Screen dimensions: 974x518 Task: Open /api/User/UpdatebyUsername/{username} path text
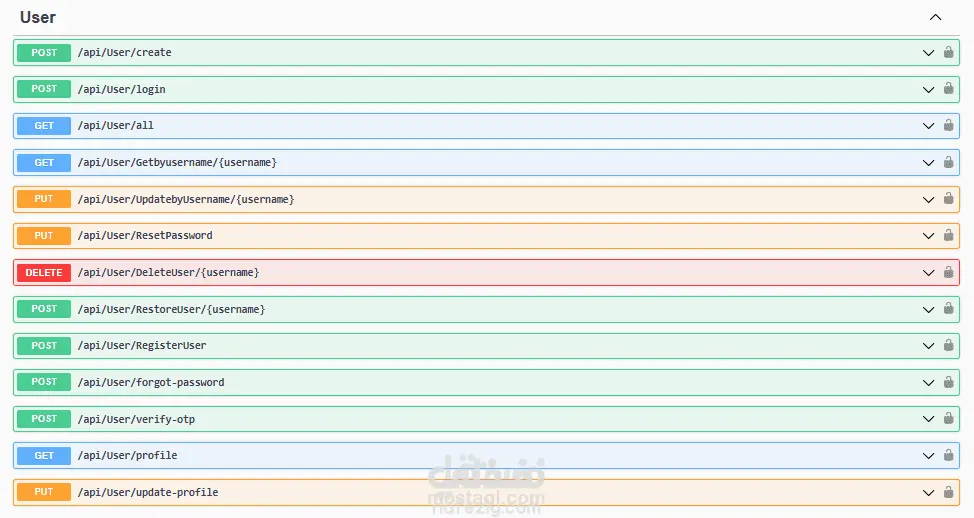click(x=186, y=199)
